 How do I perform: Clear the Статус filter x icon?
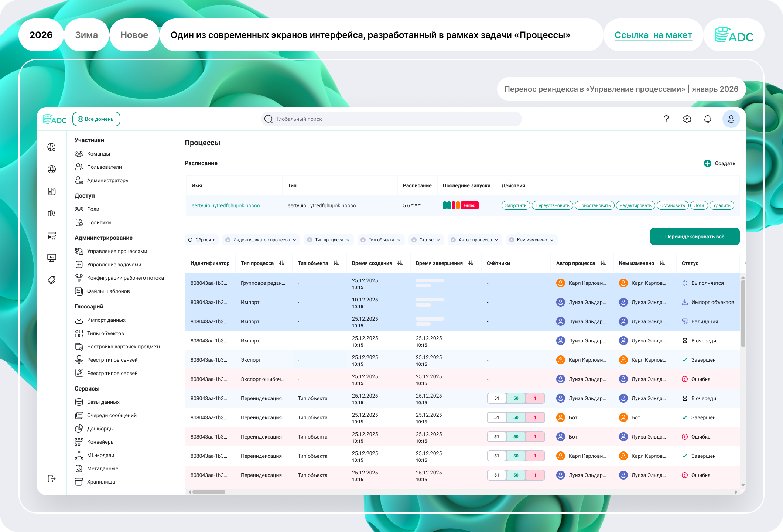click(414, 240)
